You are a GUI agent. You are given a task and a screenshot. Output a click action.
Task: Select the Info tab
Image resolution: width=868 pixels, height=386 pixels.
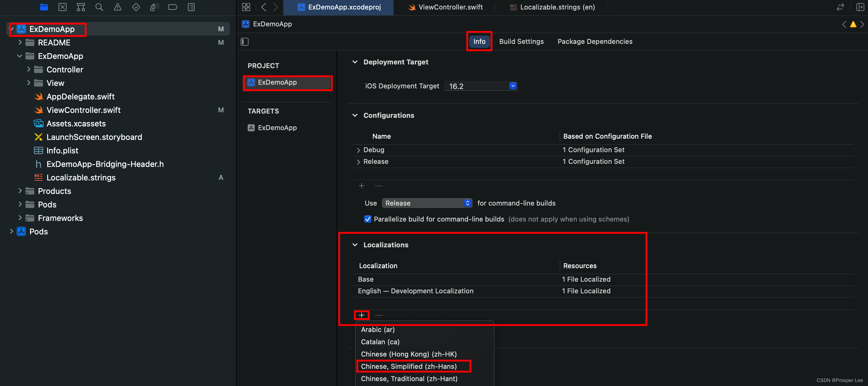(479, 41)
